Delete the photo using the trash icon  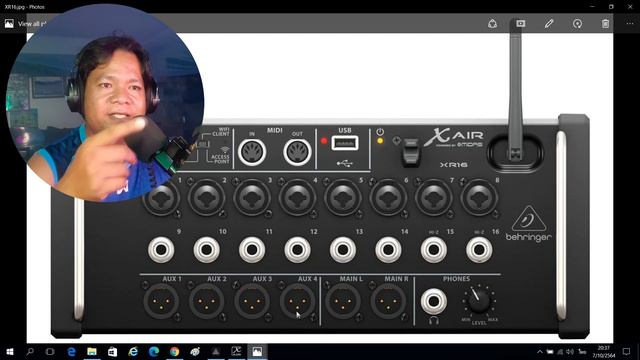[605, 24]
